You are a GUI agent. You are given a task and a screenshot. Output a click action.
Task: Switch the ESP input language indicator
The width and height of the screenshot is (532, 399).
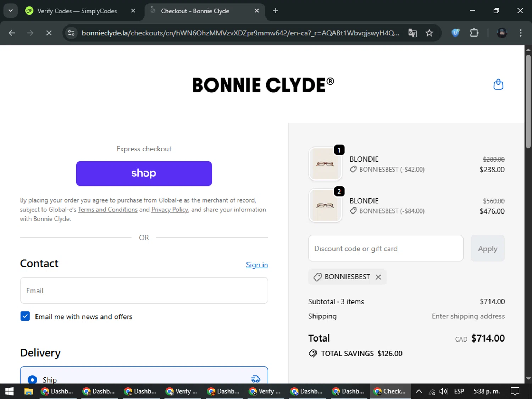pos(459,391)
